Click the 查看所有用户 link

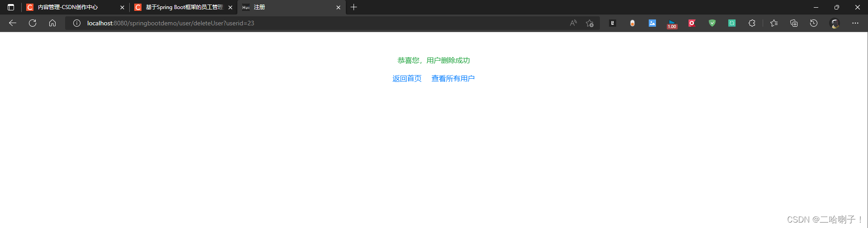[453, 79]
